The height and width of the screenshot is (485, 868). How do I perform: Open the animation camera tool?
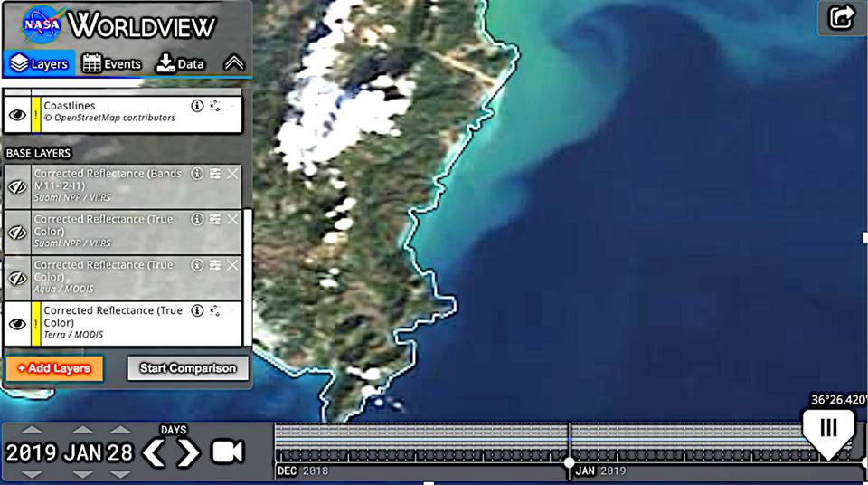point(228,452)
